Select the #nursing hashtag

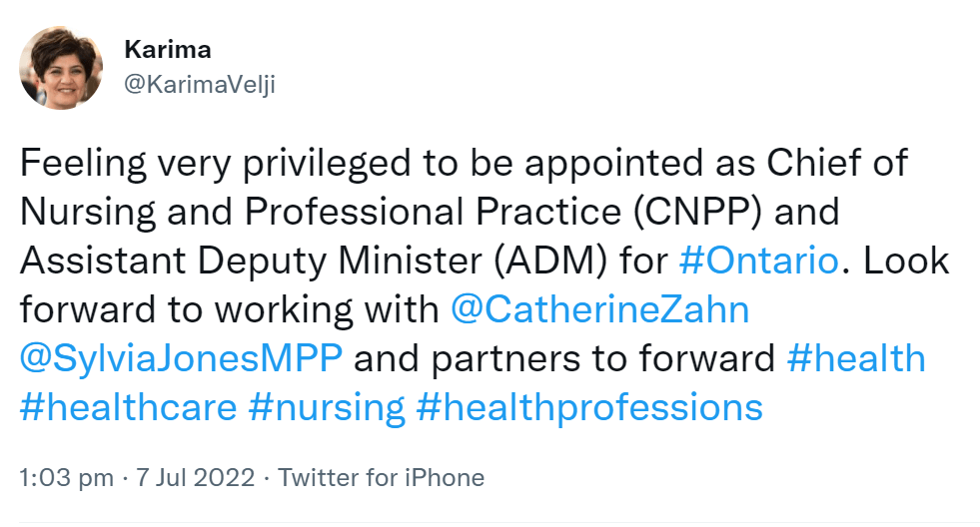[x=328, y=407]
